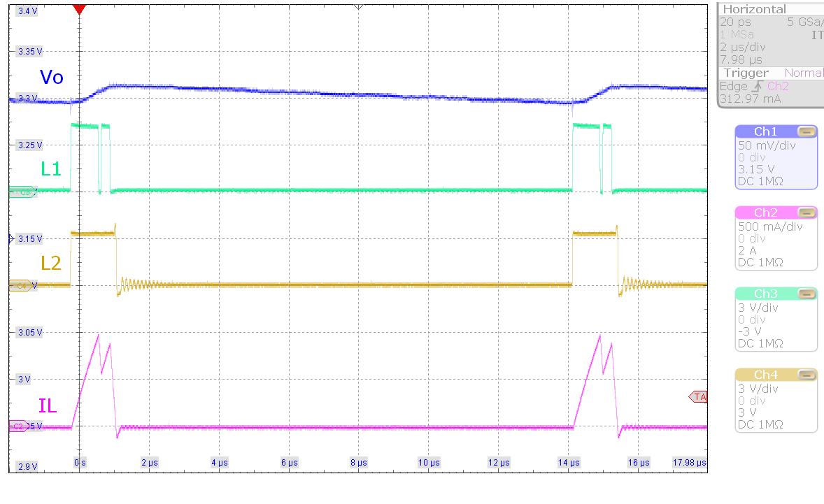Click the C4 channel marker for the L2 trace
824x504 pixels.
tap(21, 285)
